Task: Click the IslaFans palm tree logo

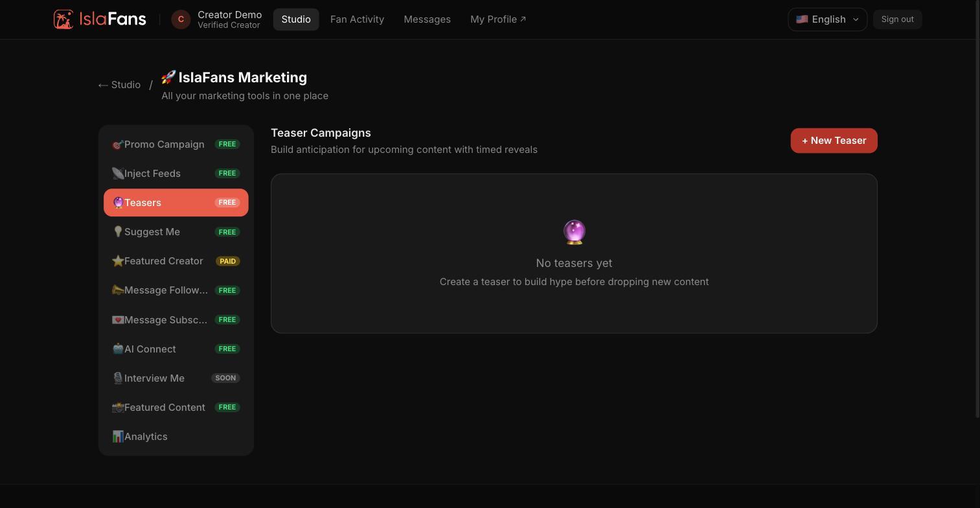Action: [63, 19]
